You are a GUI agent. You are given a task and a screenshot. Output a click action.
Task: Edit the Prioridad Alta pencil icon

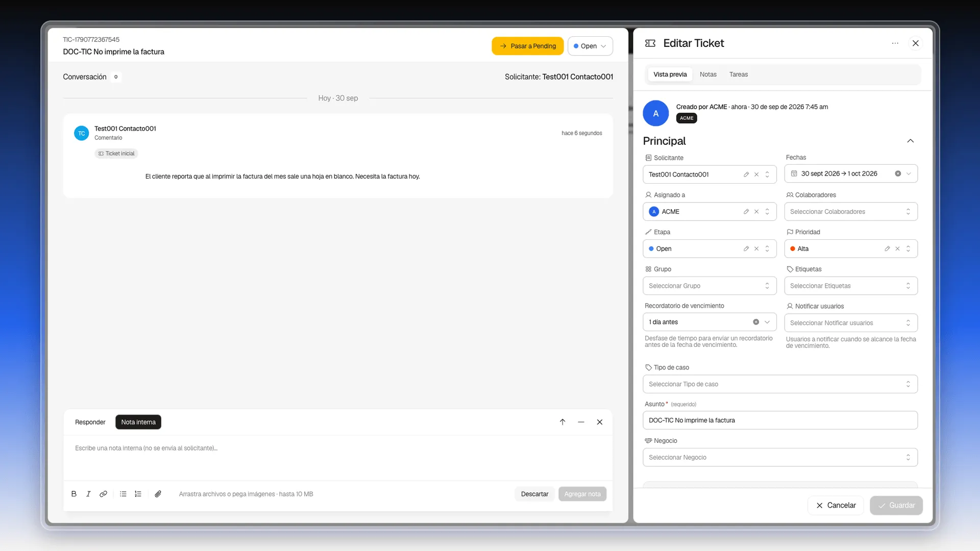[887, 249]
